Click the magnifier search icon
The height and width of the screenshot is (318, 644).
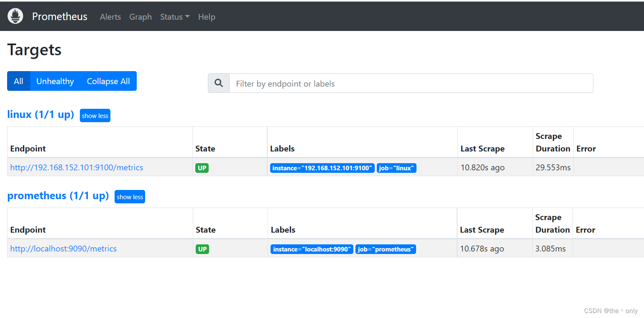pyautogui.click(x=219, y=83)
